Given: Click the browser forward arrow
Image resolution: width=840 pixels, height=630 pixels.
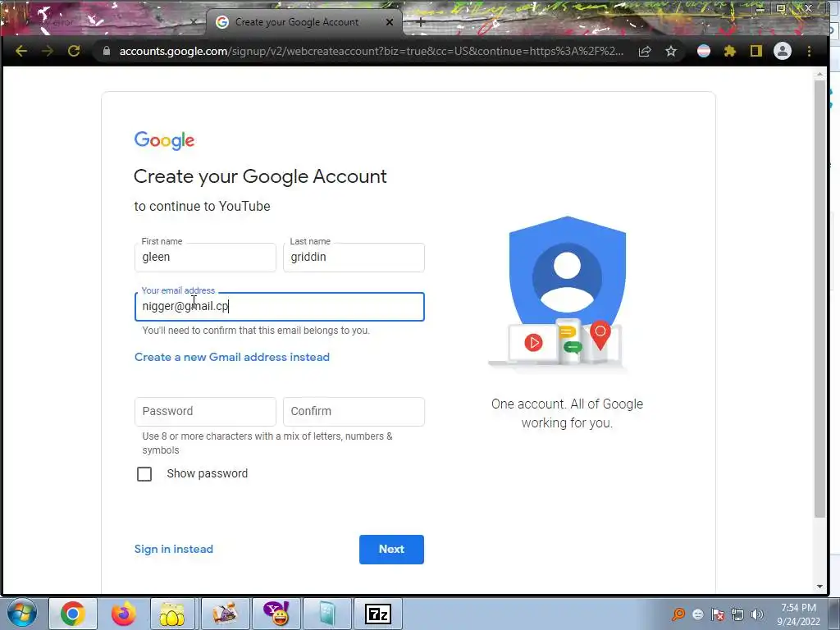Looking at the screenshot, I should pos(48,51).
